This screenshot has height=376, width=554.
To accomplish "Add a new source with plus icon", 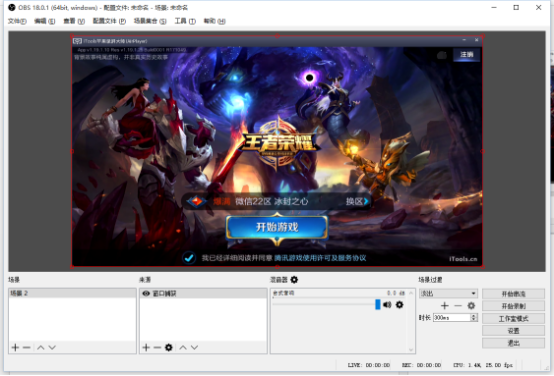I will coord(146,347).
